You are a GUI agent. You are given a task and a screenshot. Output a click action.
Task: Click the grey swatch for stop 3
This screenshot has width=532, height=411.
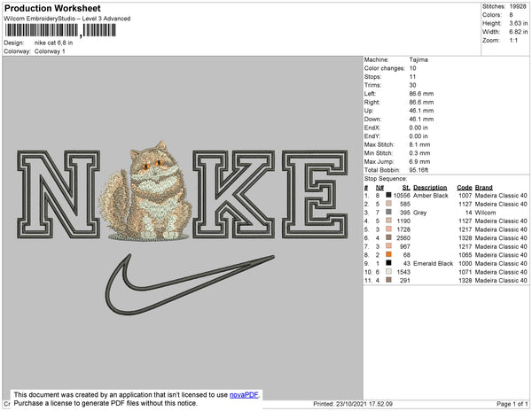click(388, 212)
